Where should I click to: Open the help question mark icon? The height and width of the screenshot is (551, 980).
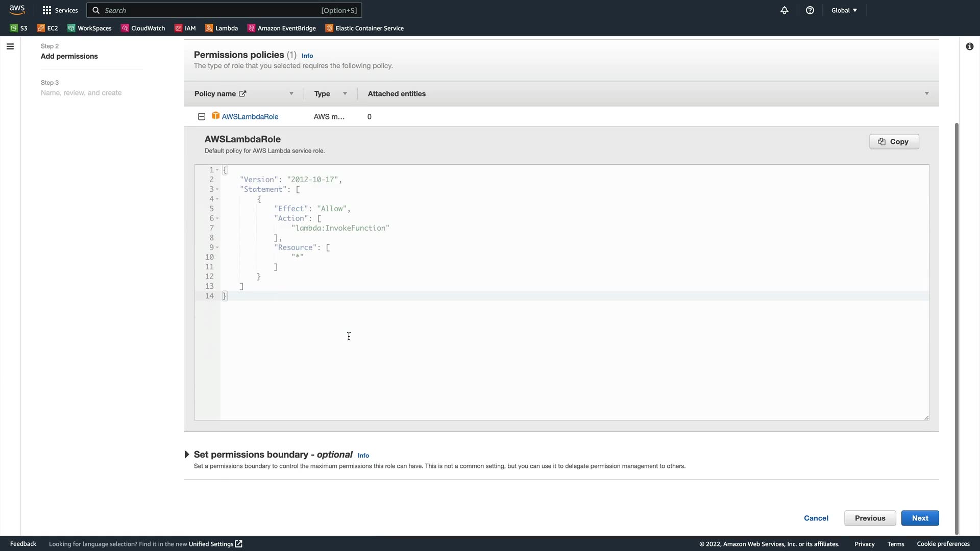[x=810, y=10]
